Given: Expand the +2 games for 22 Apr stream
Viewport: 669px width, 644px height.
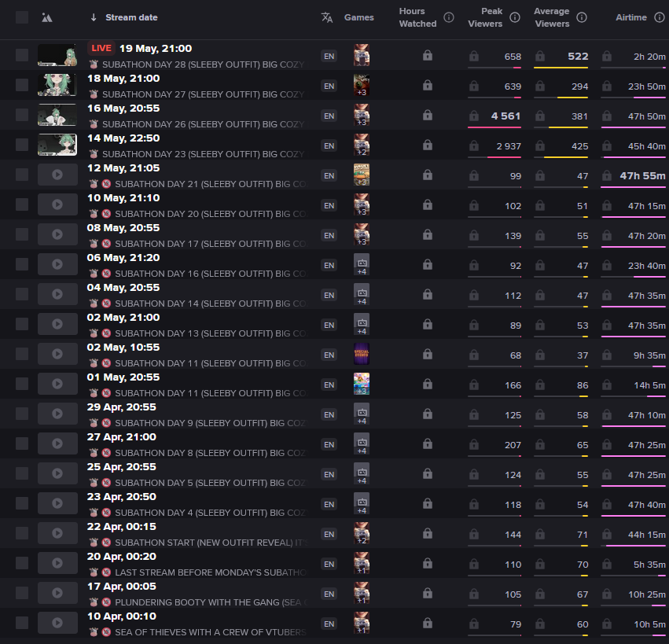Looking at the screenshot, I should point(362,533).
